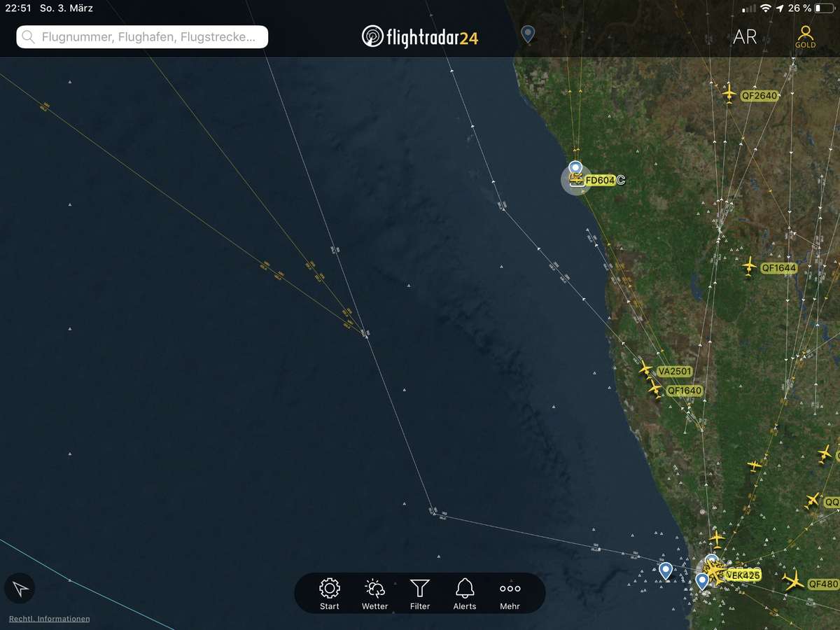Select the QF480 aircraft icon
Image resolution: width=840 pixels, height=630 pixels.
(x=794, y=580)
